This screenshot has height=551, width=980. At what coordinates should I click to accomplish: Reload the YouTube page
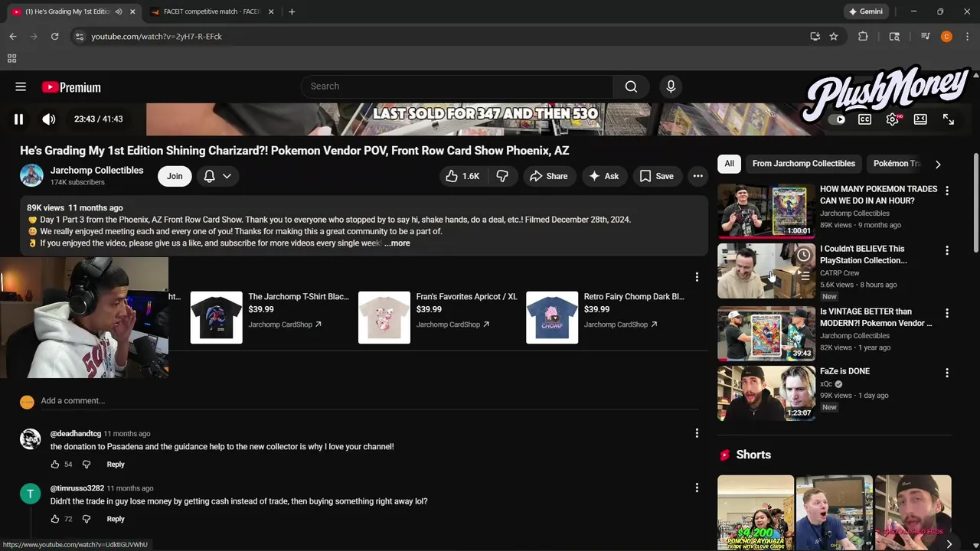(x=54, y=36)
